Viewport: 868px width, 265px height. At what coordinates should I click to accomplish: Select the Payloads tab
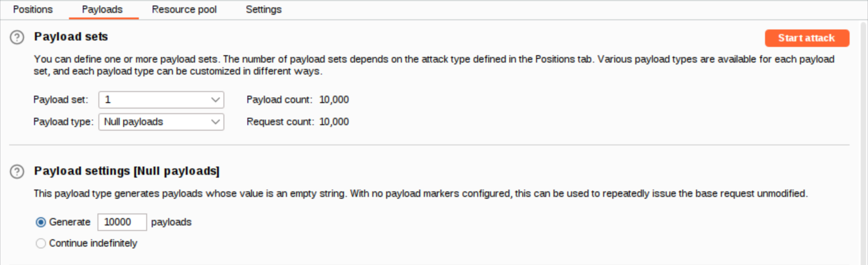(x=102, y=10)
